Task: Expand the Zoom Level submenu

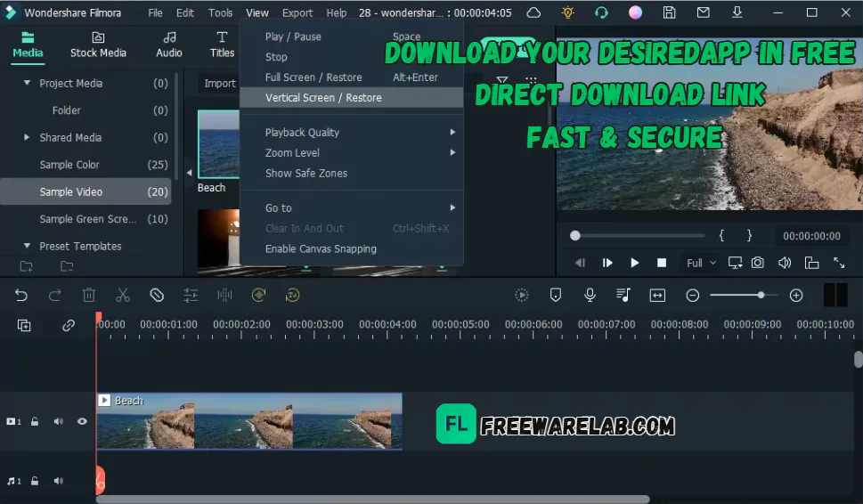Action: click(x=352, y=153)
